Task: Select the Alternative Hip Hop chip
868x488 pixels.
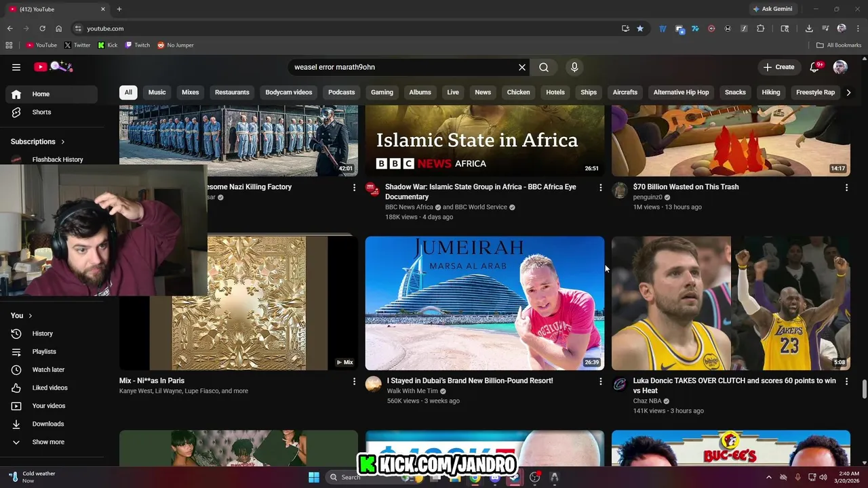Action: (681, 92)
